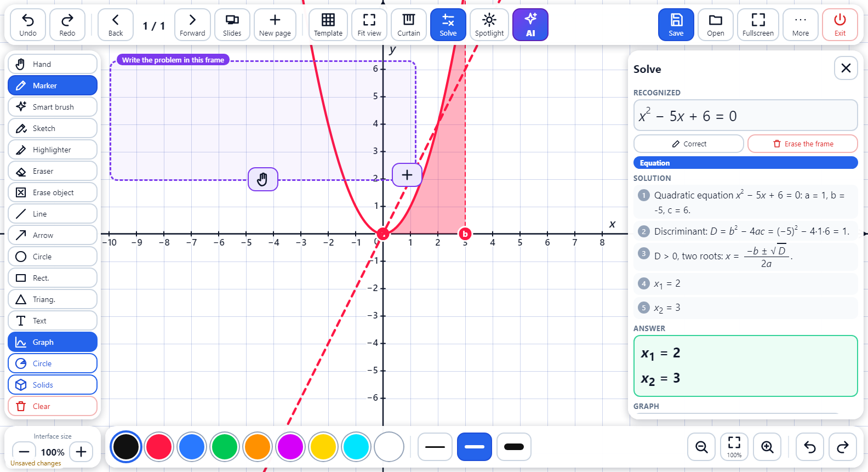Viewport: 868px width, 472px height.
Task: Toggle Fullscreen mode
Action: pos(758,25)
